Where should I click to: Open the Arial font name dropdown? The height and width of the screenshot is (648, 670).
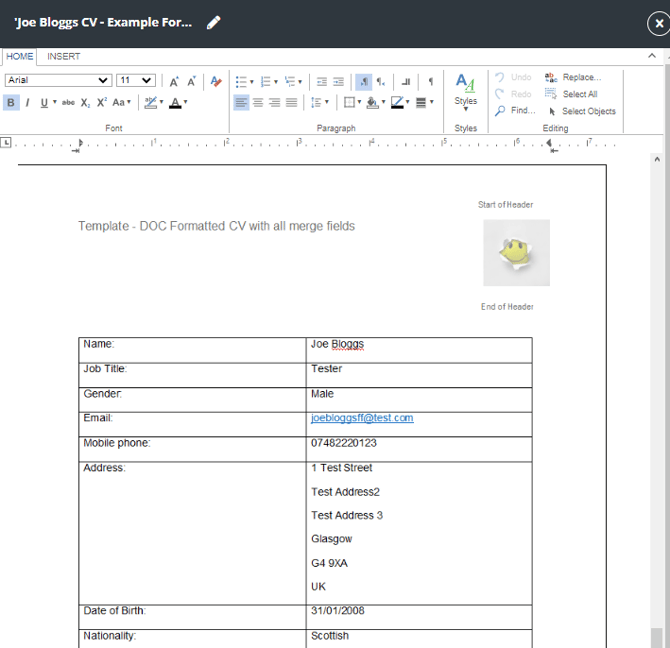tap(59, 80)
